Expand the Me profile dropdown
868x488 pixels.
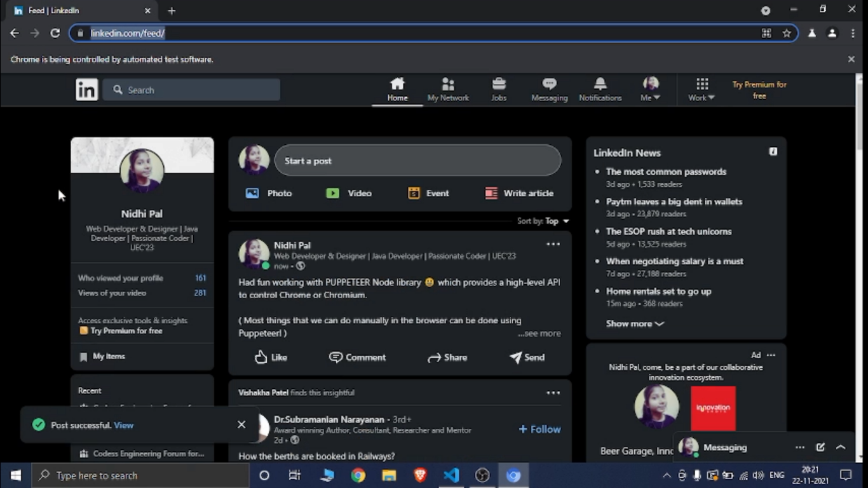[x=650, y=90]
